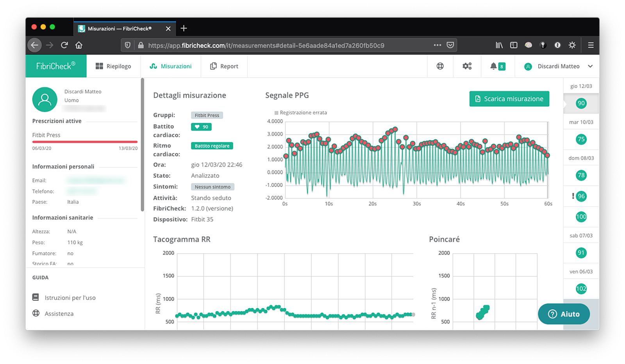Click the tracking protection shield icon
The height and width of the screenshot is (364, 625).
(128, 45)
